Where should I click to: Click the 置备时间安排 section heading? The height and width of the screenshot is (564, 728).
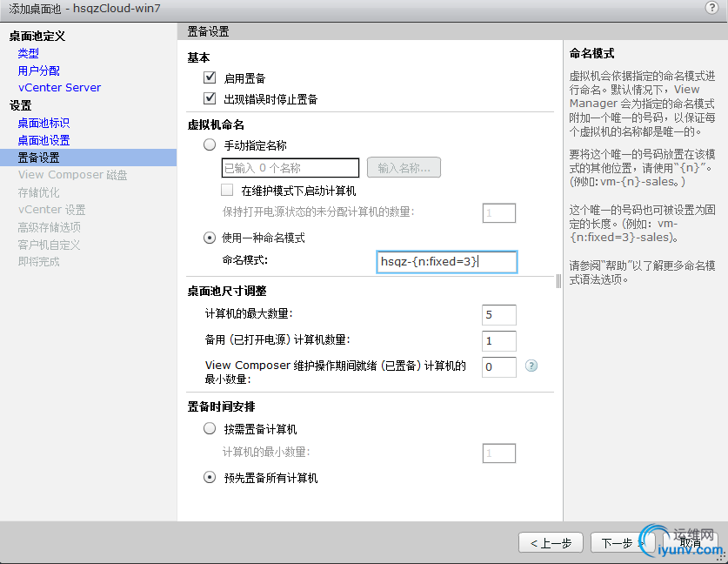pyautogui.click(x=221, y=406)
